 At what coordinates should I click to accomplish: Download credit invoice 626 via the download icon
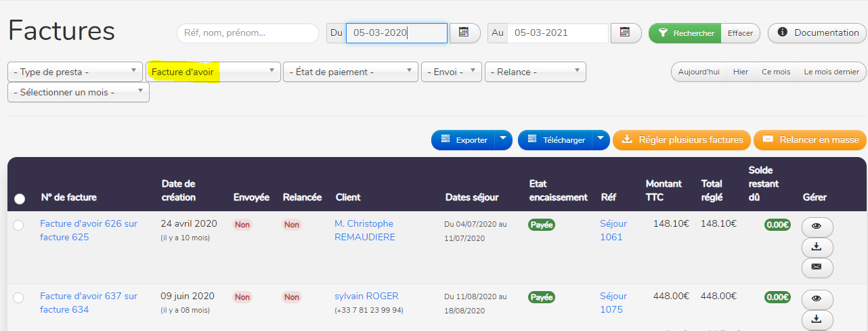[x=817, y=248]
